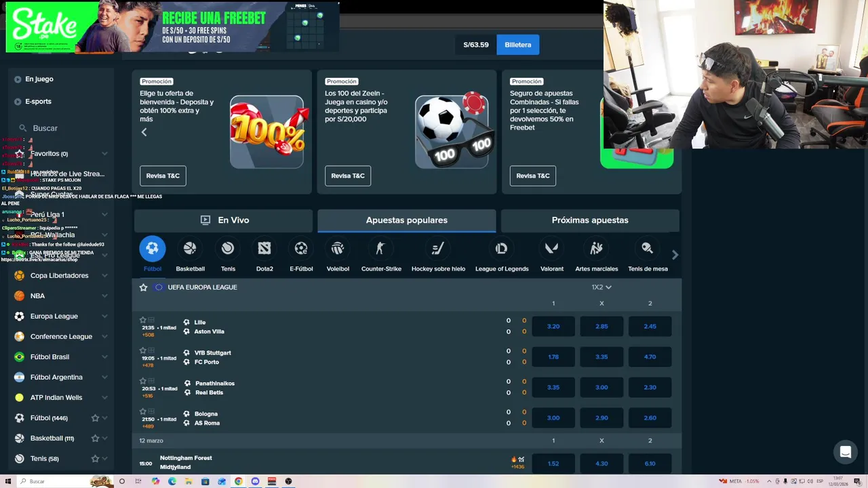Click the S/63.59 balance display
The image size is (868, 488).
point(476,45)
